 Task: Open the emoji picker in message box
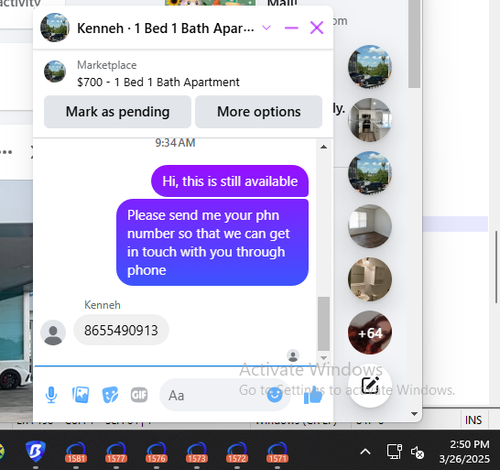pyautogui.click(x=275, y=395)
